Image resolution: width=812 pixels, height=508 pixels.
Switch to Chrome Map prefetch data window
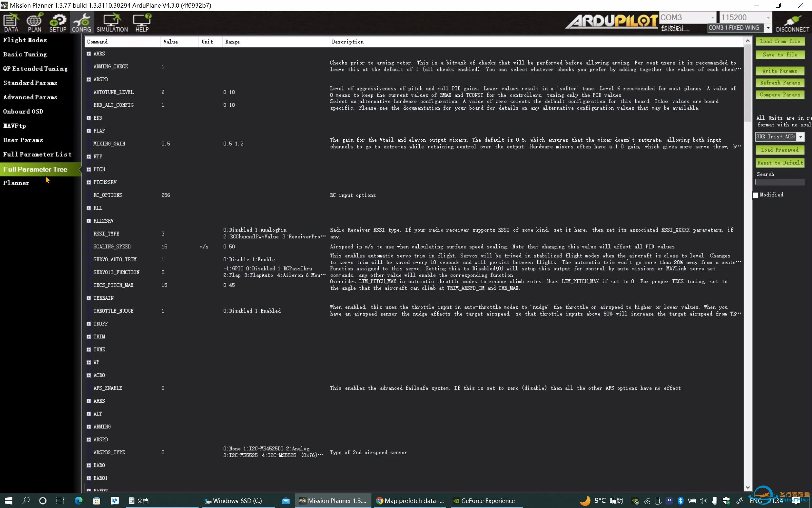(x=410, y=501)
